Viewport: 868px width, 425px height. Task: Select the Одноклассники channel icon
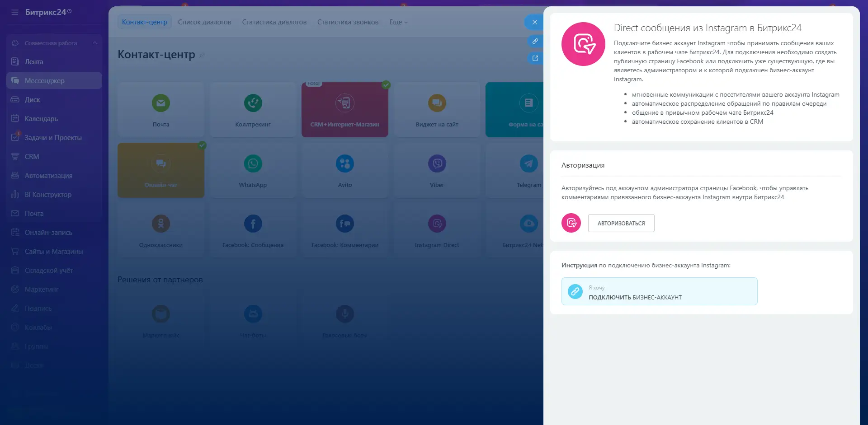(161, 224)
